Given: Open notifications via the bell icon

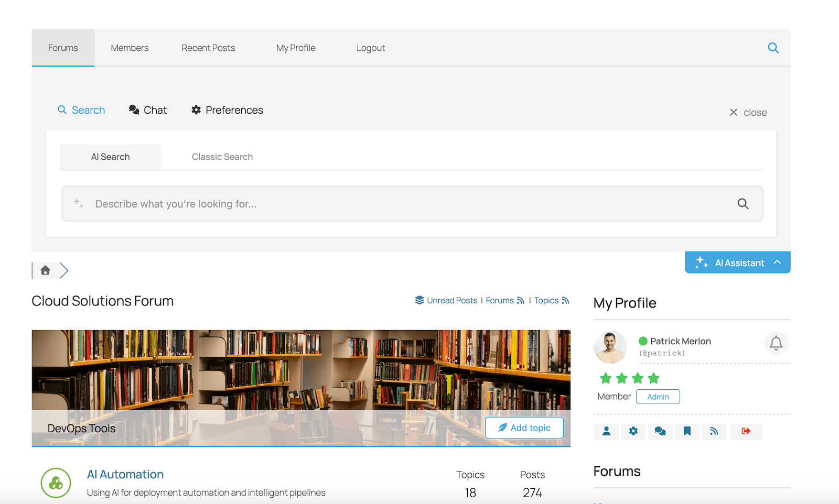Looking at the screenshot, I should pyautogui.click(x=776, y=344).
